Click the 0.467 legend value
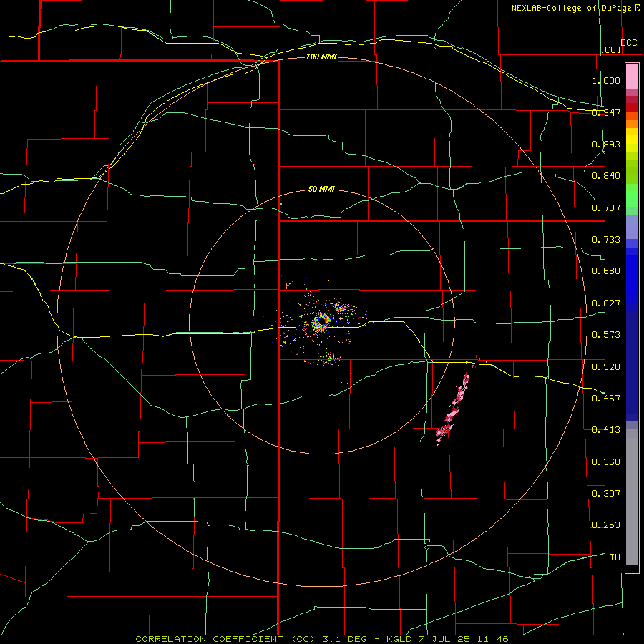This screenshot has width=644, height=644. point(606,398)
